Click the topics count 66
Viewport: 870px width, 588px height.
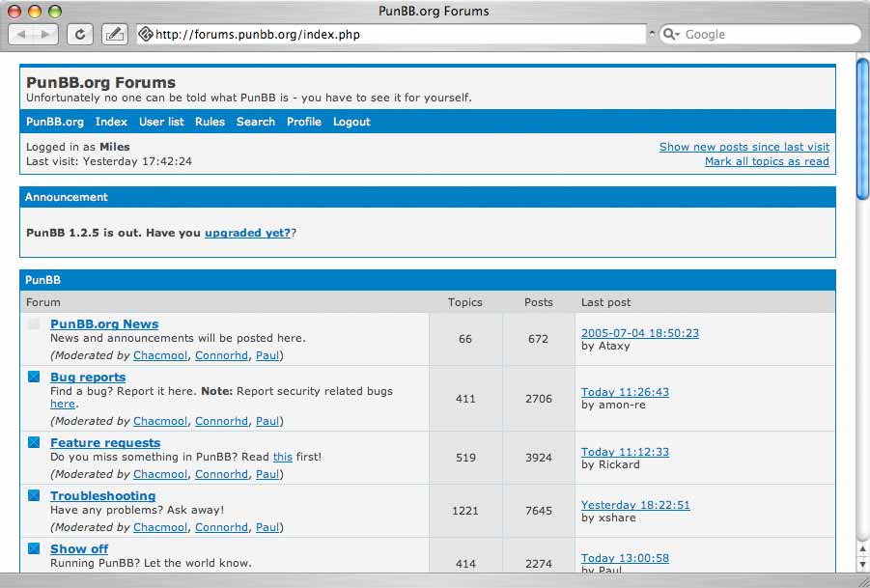click(x=465, y=339)
